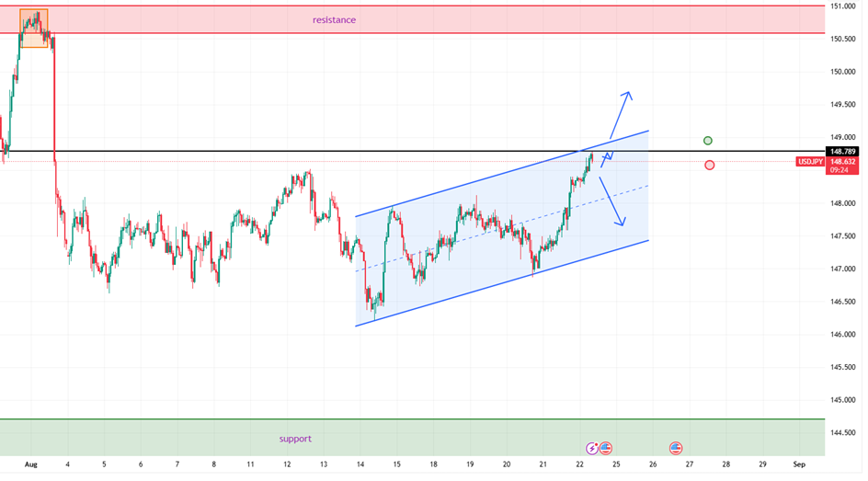Screen dimensions: 868x481
Task: Click date 21 on the time axis
Action: pyautogui.click(x=543, y=464)
